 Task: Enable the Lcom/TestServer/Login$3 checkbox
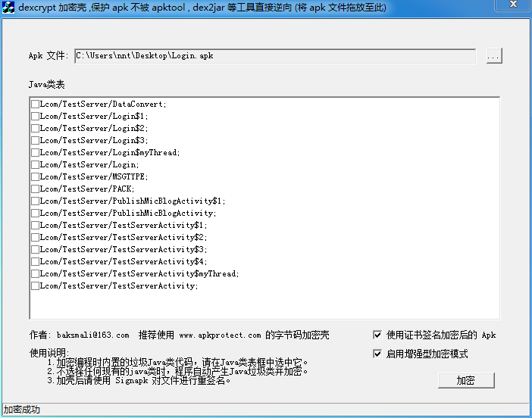35,140
